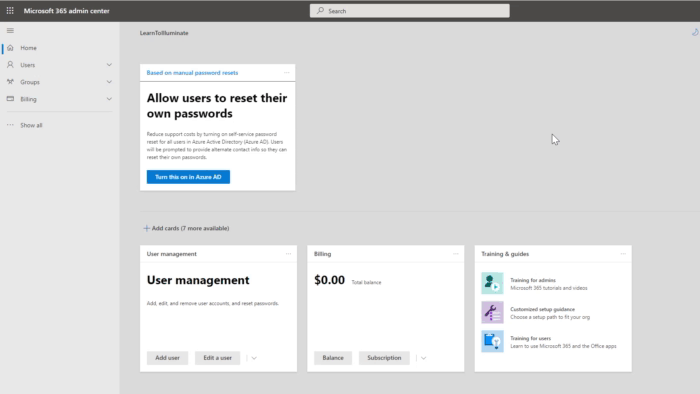Open Training for users link
Viewport: 700px width, 394px height.
(530, 338)
